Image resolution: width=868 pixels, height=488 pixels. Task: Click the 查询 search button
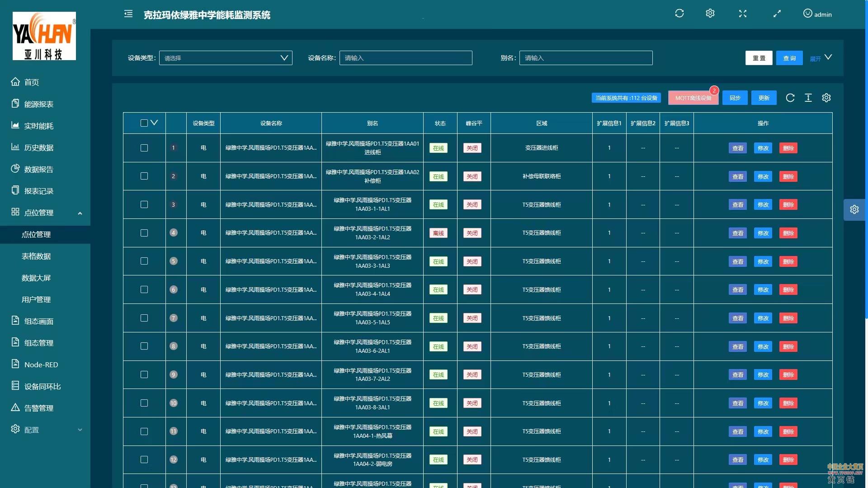(789, 58)
